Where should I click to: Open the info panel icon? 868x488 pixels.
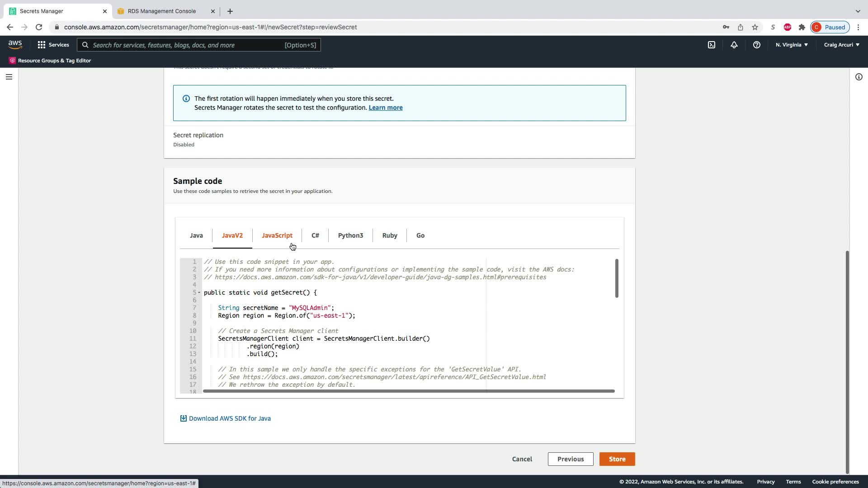tap(859, 77)
